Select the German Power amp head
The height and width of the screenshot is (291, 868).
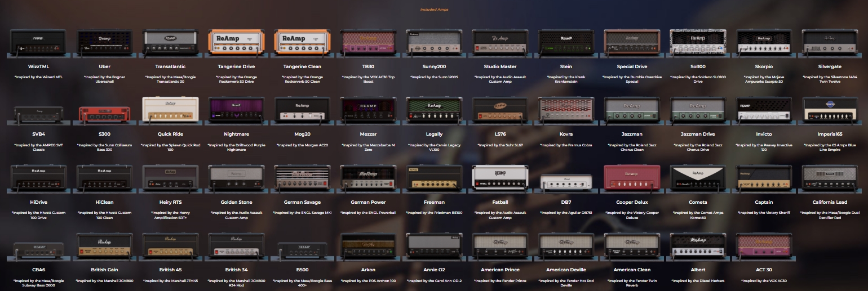(x=368, y=178)
